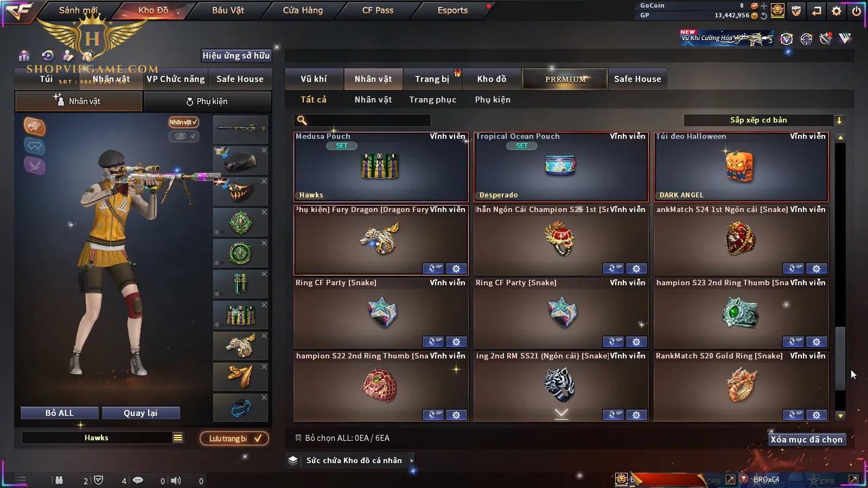Toggle the Nhân vật checkmark display option
The height and width of the screenshot is (488, 868).
(x=183, y=122)
